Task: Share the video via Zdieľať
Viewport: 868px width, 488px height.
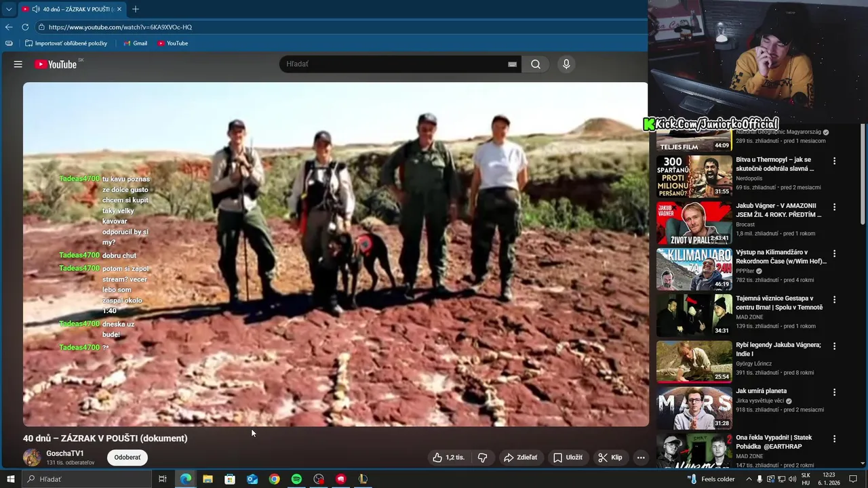Action: pos(520,457)
